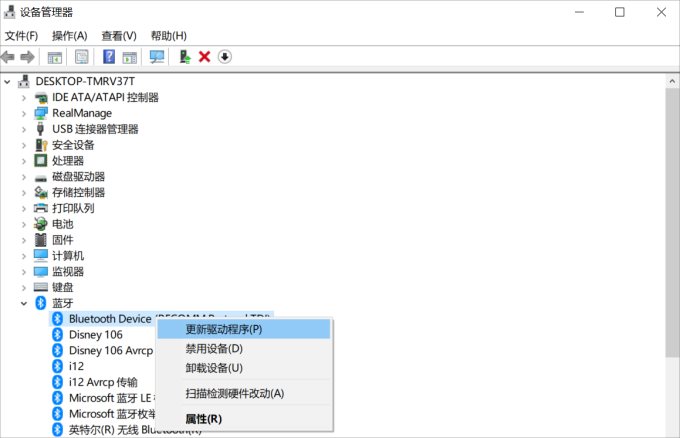680x438 pixels.
Task: Click the 存储控制器 storage controller icon
Action: click(41, 192)
